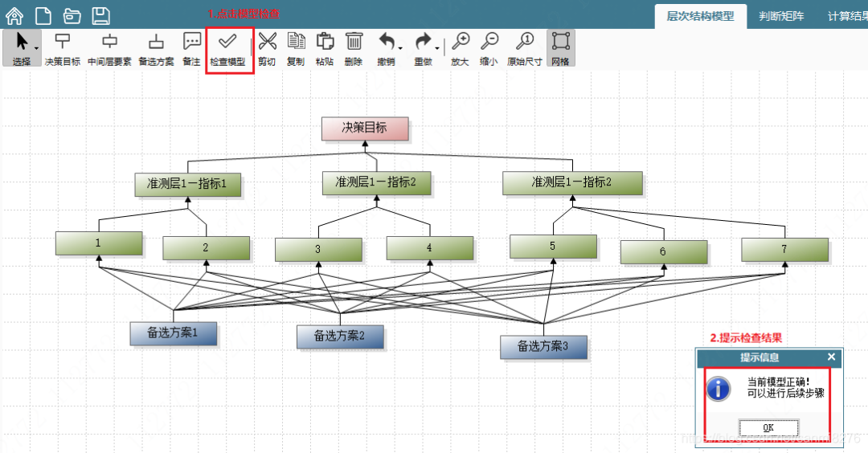Zoom in with the 放大 magnifier
Viewport: 868px width, 453px height.
tap(460, 49)
